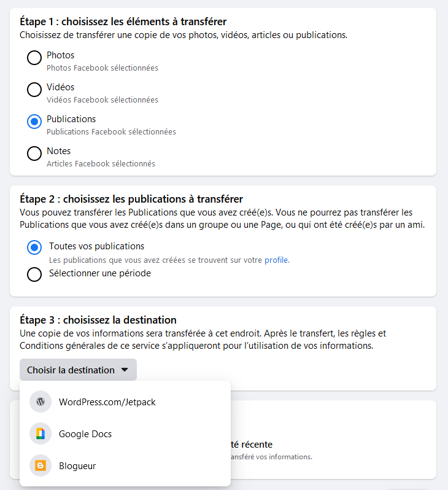The width and height of the screenshot is (448, 490).
Task: Pick WordPress.com/Jetpack from the destination menu
Action: tap(107, 402)
